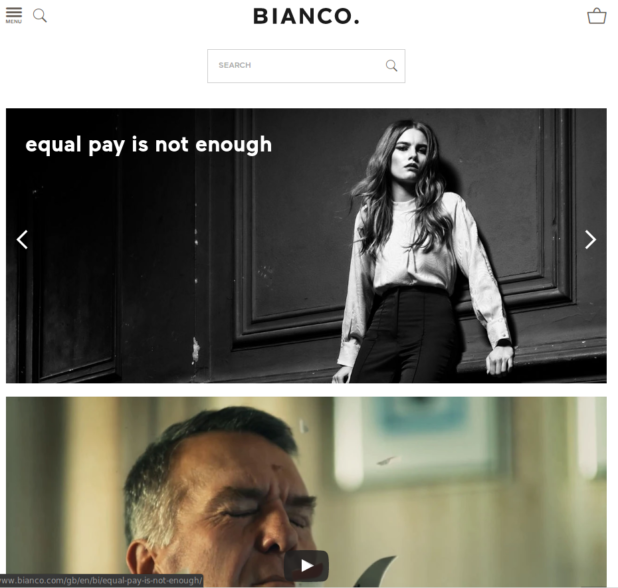The image size is (618, 588).
Task: Click the blurred framed picture in video background
Action: tap(424, 435)
